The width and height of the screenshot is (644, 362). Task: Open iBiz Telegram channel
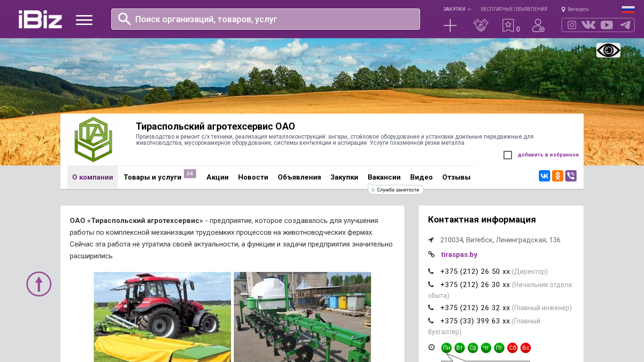coord(625,25)
